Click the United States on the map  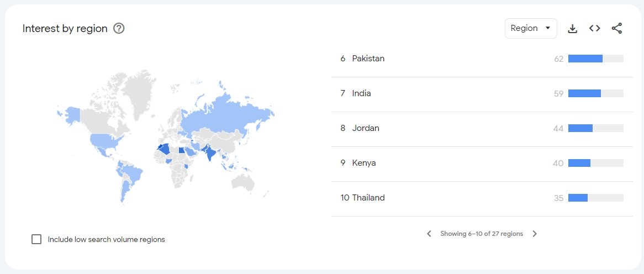click(x=106, y=142)
